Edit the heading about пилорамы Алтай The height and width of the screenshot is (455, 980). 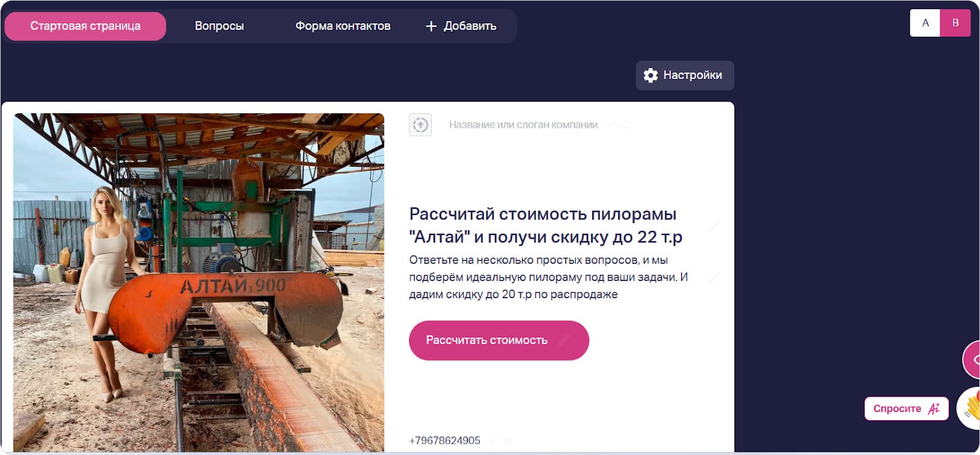(546, 225)
